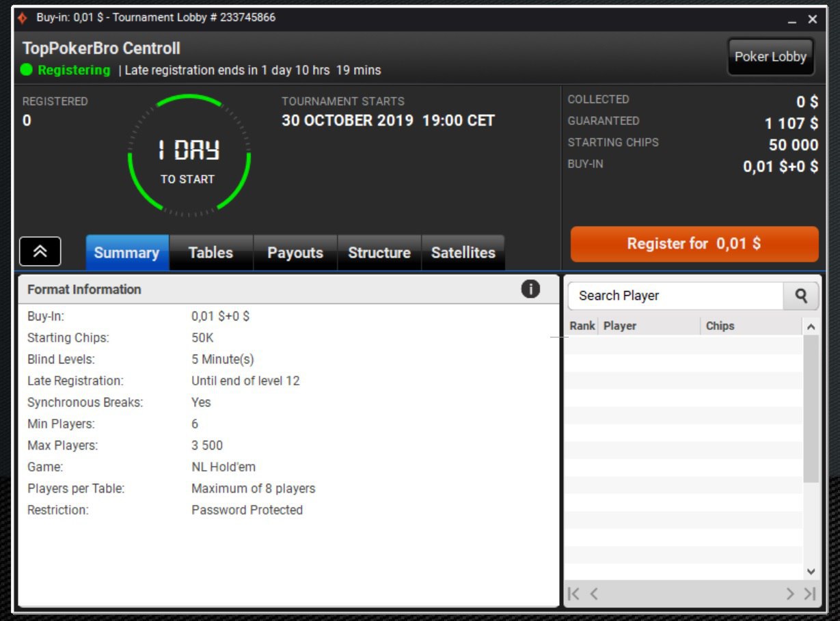840x621 pixels.
Task: Click the partypoker diamond logo icon
Action: click(x=23, y=18)
